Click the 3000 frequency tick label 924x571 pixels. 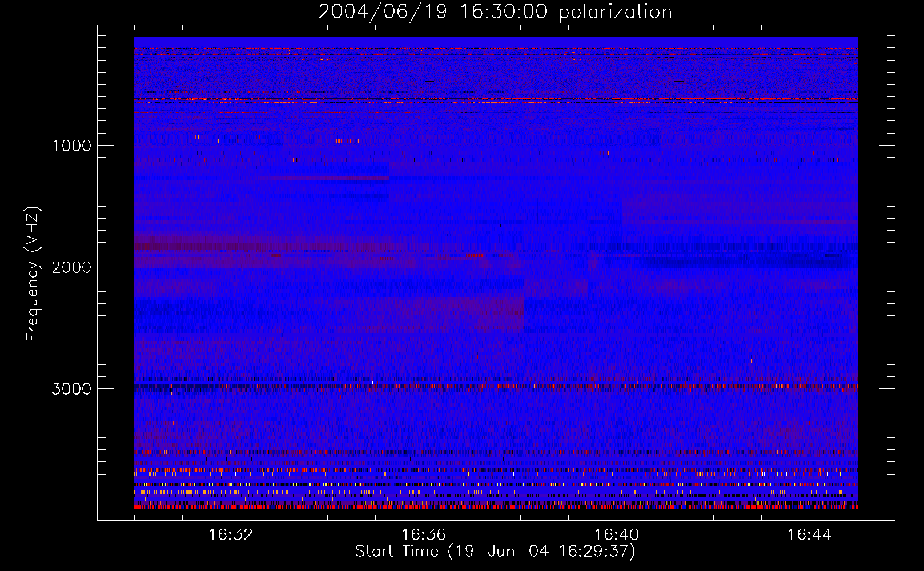(71, 389)
